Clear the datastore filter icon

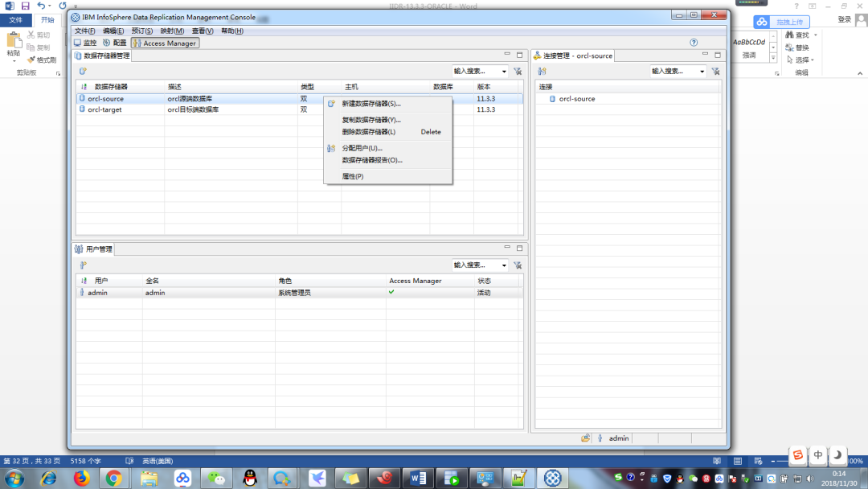(518, 72)
